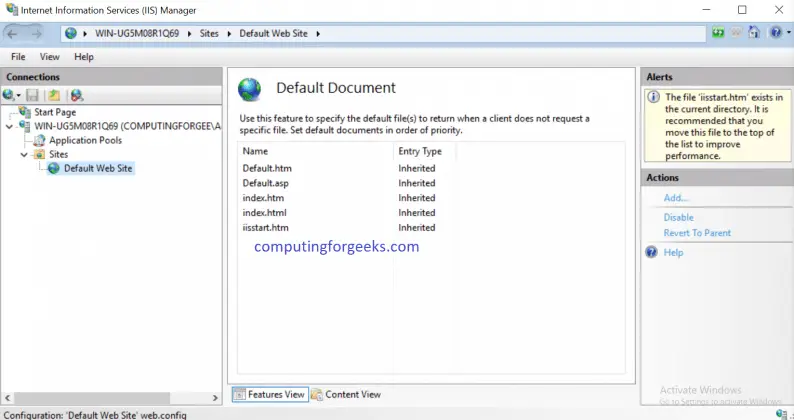Viewport: 794px width, 420px height.
Task: Open the View menu
Action: 50,57
